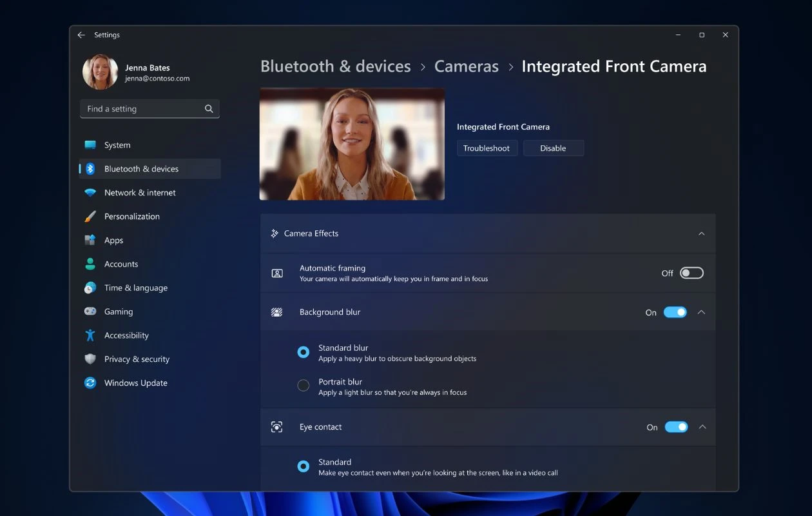The height and width of the screenshot is (516, 812).
Task: Click the Background blur label
Action: pos(330,312)
